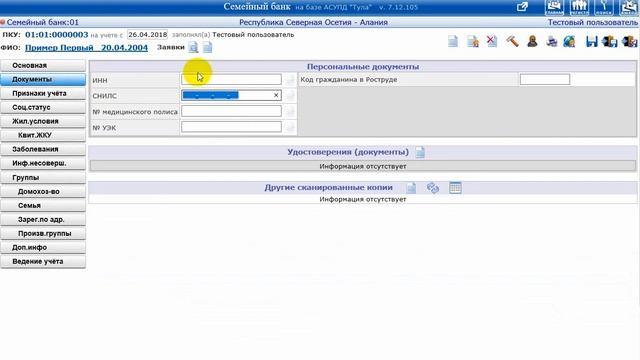Screen dimensions: 640x360
Task: Open the Ведение учёта tab
Action: (43, 261)
